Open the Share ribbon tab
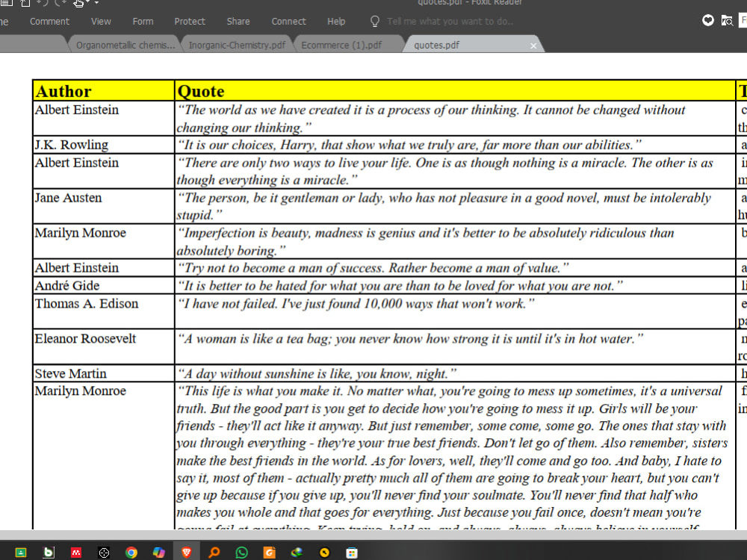The image size is (747, 560). pyautogui.click(x=238, y=22)
